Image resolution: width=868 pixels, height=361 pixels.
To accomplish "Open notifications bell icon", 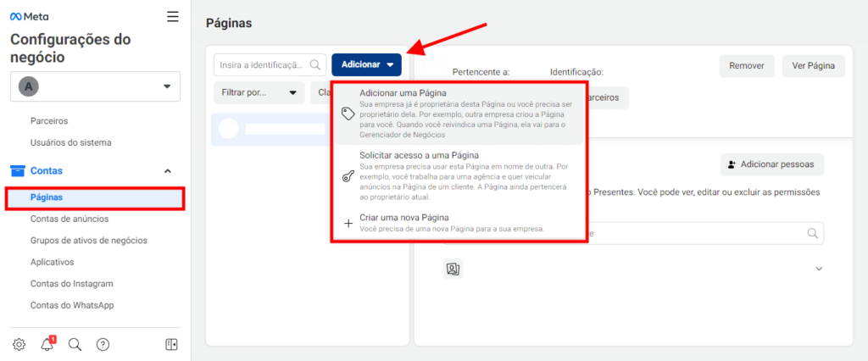I will [x=47, y=344].
